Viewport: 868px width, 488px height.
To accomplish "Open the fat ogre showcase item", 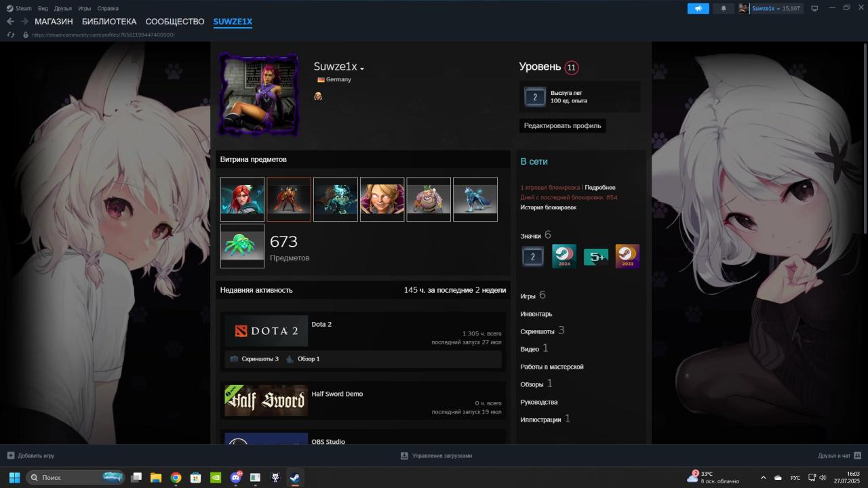I will point(429,199).
